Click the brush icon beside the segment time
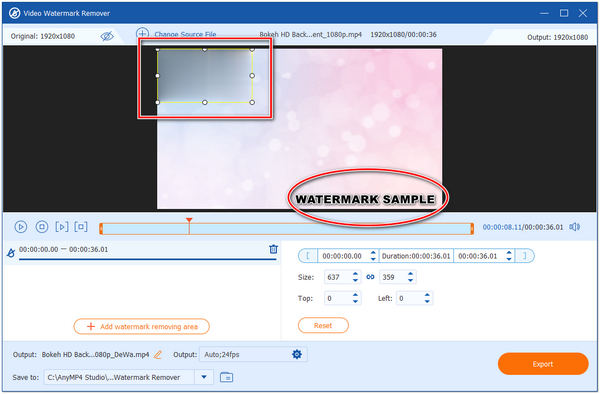This screenshot has width=600, height=394. 11,252
